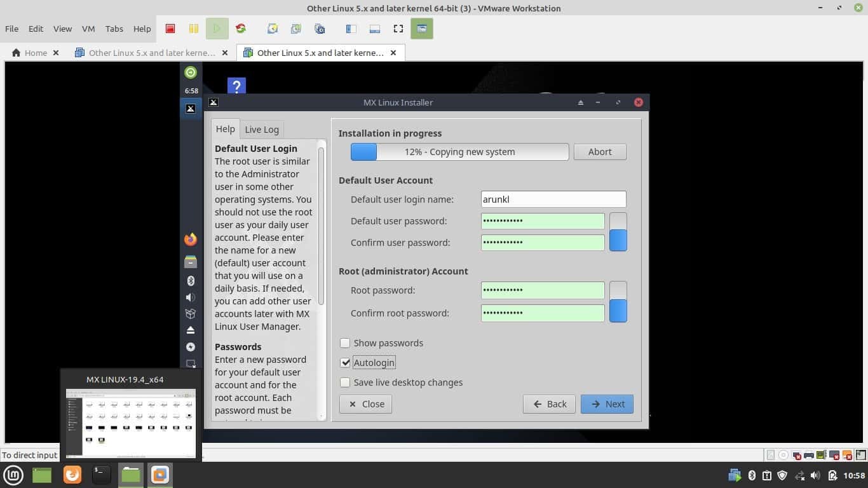The height and width of the screenshot is (488, 868).
Task: Click the host volume tray icon
Action: [x=815, y=475]
